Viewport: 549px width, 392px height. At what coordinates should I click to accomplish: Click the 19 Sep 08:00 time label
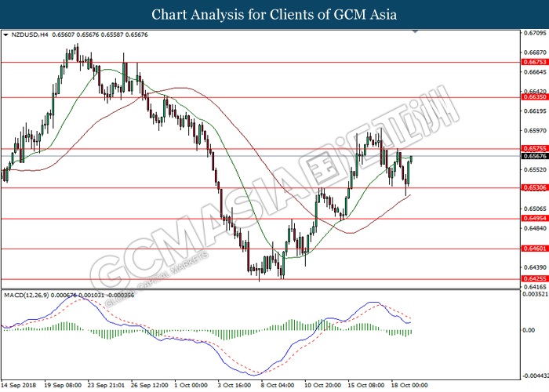click(63, 386)
